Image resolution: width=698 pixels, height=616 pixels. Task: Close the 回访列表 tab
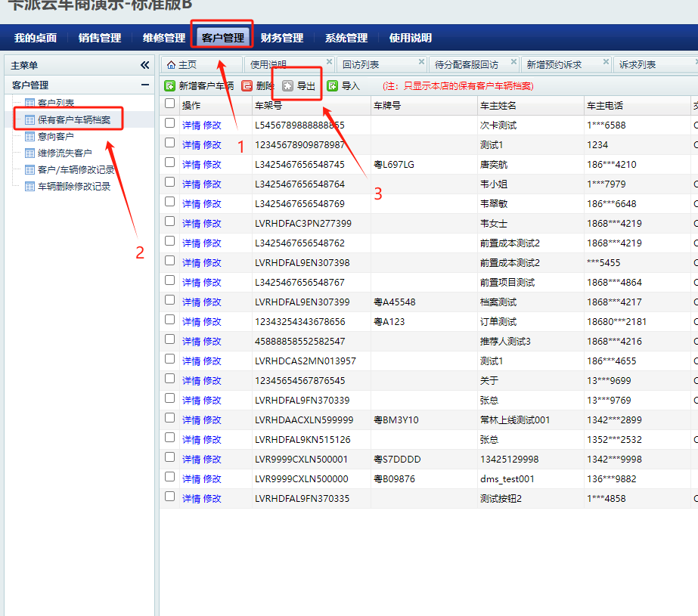click(421, 62)
